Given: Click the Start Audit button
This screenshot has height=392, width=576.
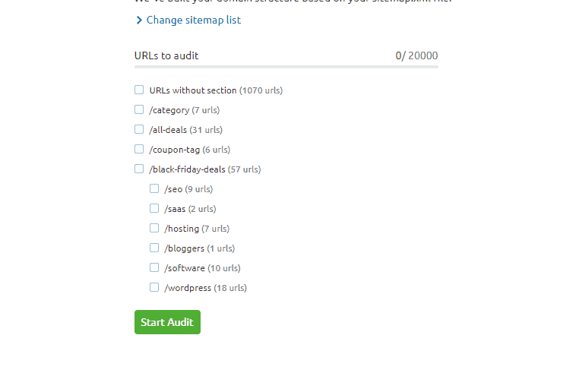Looking at the screenshot, I should pyautogui.click(x=167, y=322).
